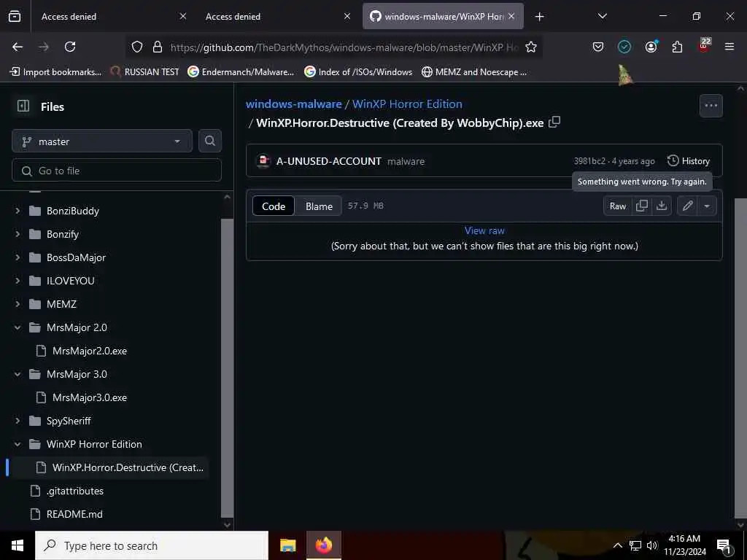Open File Explorer from the taskbar

[287, 545]
